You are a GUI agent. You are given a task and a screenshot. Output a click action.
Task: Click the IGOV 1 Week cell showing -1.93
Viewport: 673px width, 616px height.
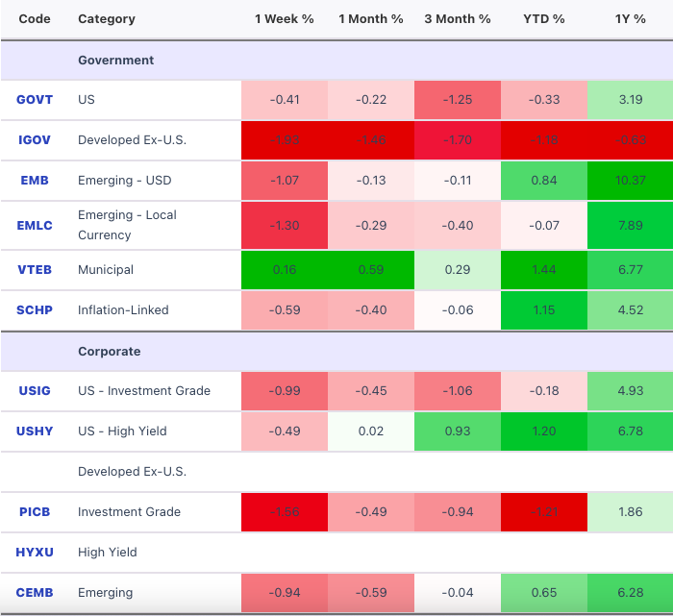[x=285, y=140]
